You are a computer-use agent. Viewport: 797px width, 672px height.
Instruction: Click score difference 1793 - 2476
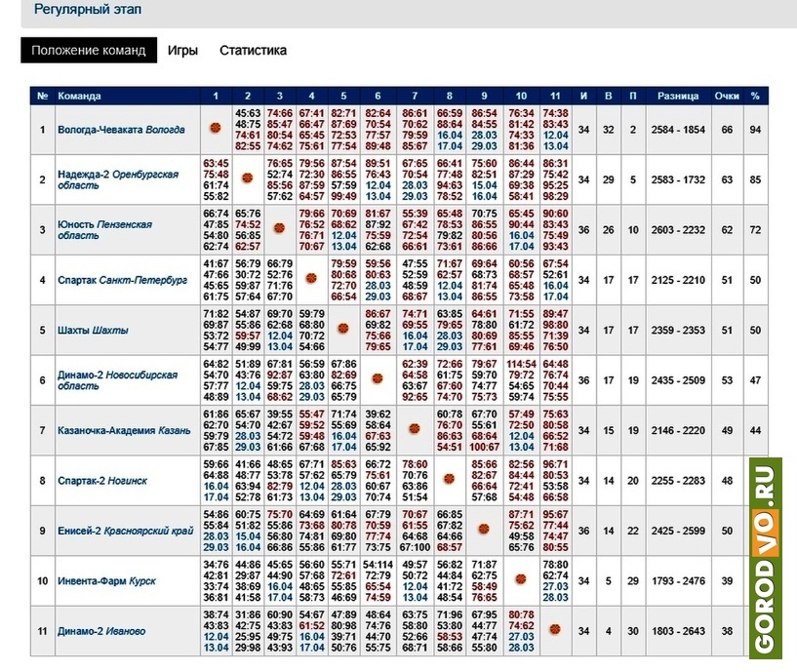click(678, 581)
